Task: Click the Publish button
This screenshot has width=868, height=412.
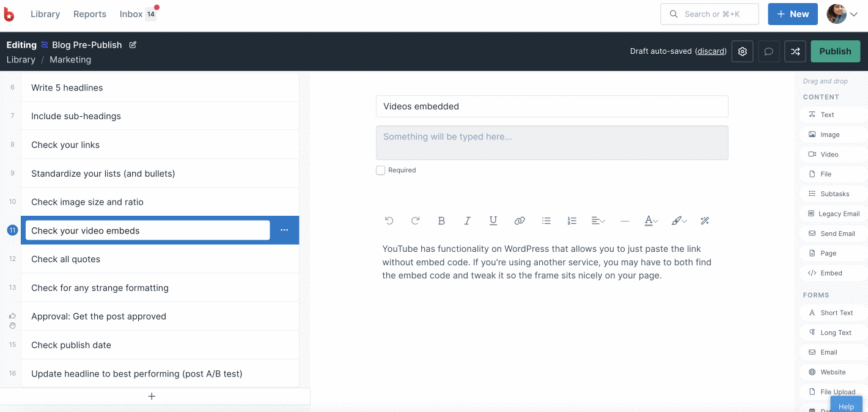Action: (835, 51)
